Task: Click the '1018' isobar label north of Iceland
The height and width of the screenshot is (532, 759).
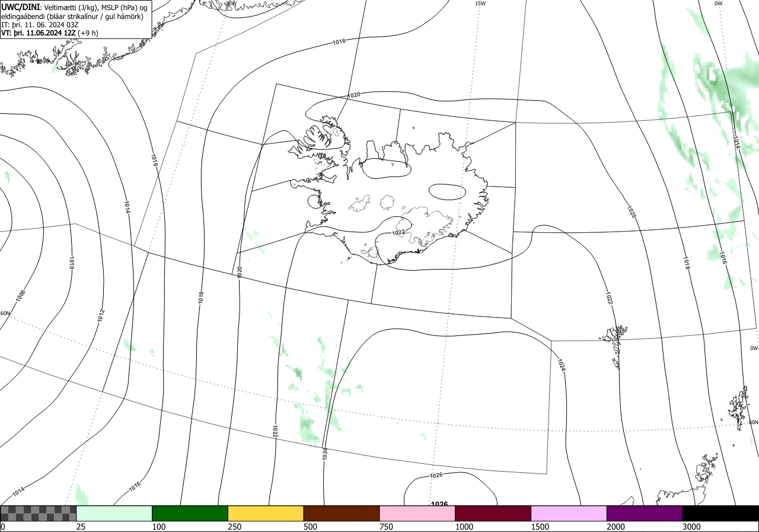Action: pos(339,41)
